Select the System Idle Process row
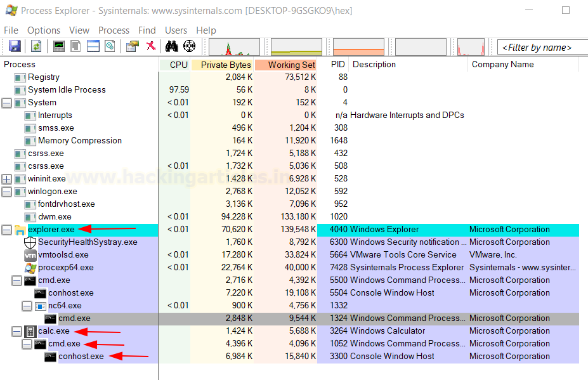The width and height of the screenshot is (588, 380). pyautogui.click(x=291, y=90)
